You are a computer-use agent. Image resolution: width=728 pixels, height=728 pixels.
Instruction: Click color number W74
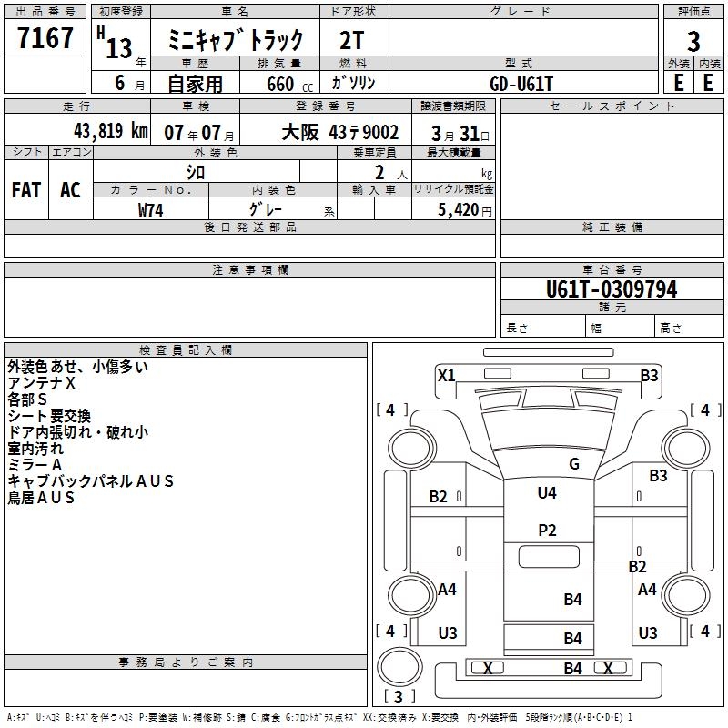click(x=150, y=210)
